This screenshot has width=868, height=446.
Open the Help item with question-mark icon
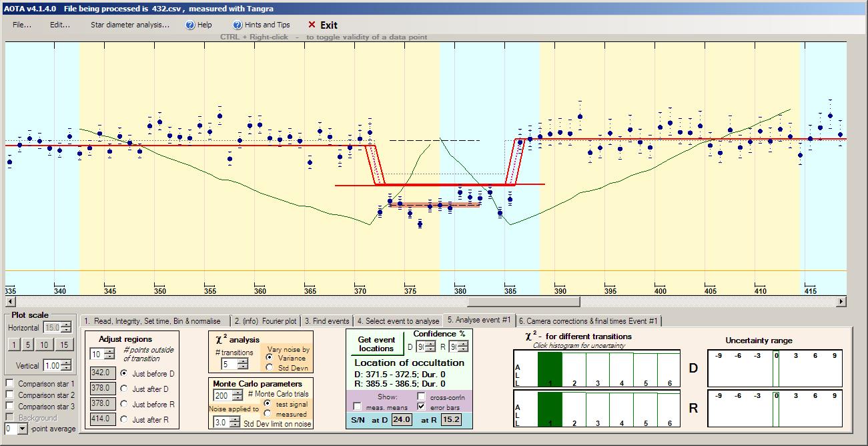click(198, 25)
